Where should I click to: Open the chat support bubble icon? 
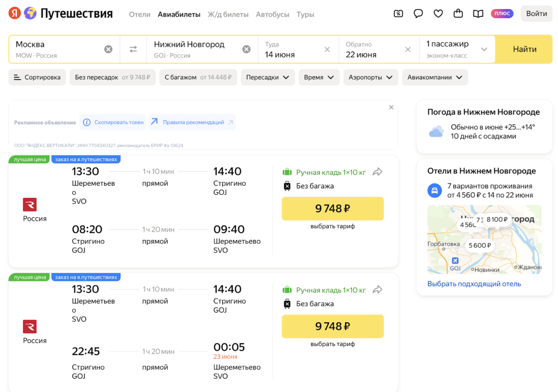click(x=418, y=14)
